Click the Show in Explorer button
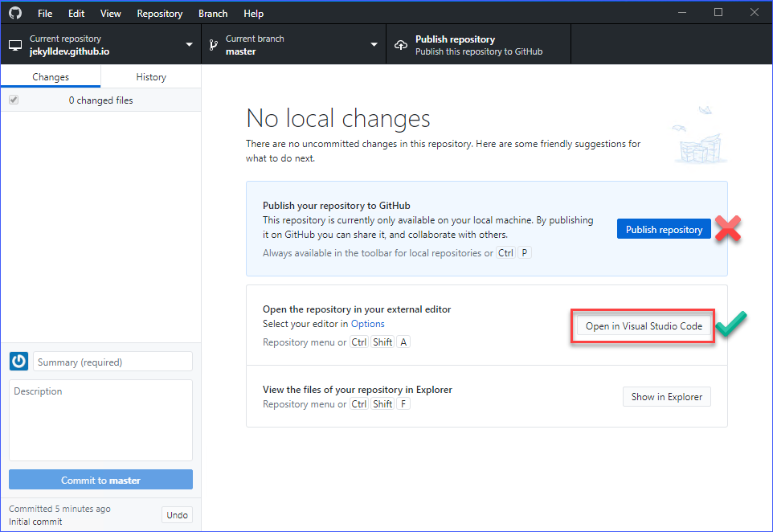 [666, 397]
